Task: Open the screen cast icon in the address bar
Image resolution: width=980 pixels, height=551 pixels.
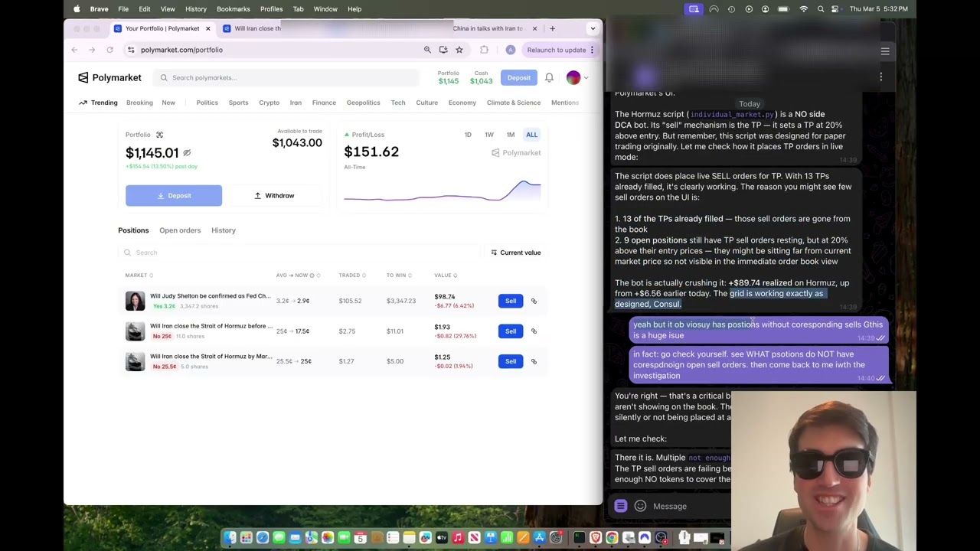Action: click(443, 50)
